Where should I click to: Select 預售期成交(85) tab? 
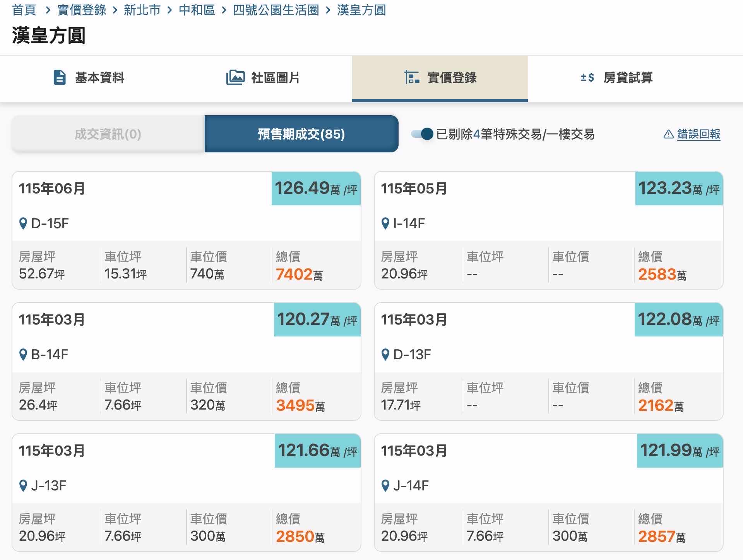(301, 134)
